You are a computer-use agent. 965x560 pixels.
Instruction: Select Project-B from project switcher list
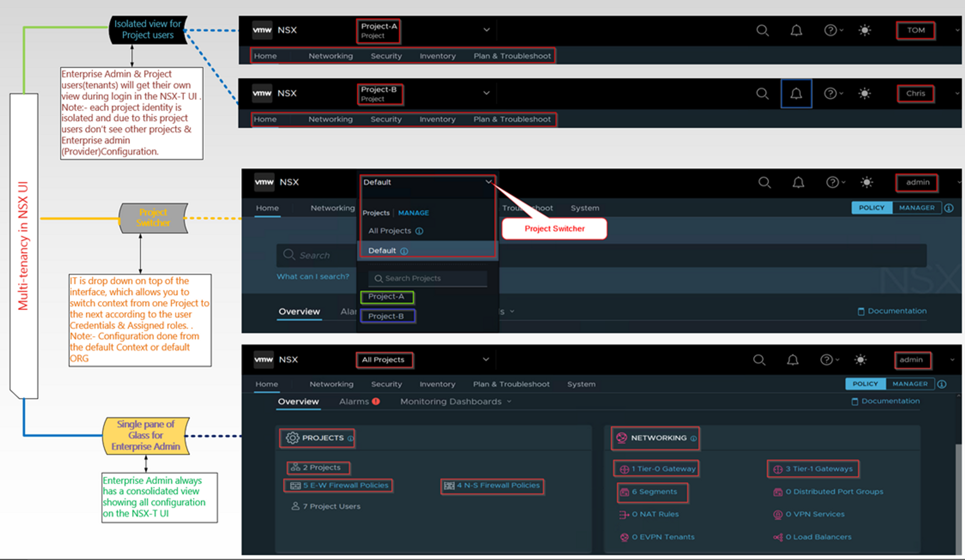click(386, 316)
